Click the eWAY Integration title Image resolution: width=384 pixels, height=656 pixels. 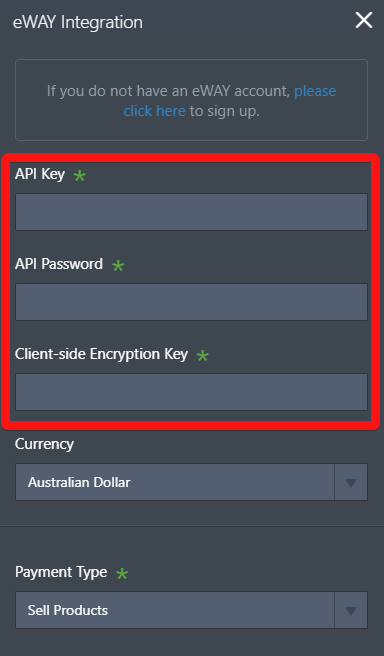pyautogui.click(x=78, y=22)
